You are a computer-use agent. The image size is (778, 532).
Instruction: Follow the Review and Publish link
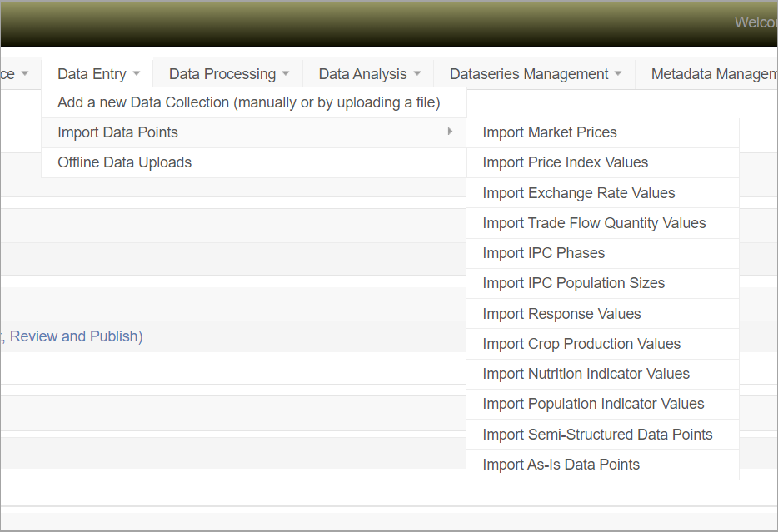[75, 336]
